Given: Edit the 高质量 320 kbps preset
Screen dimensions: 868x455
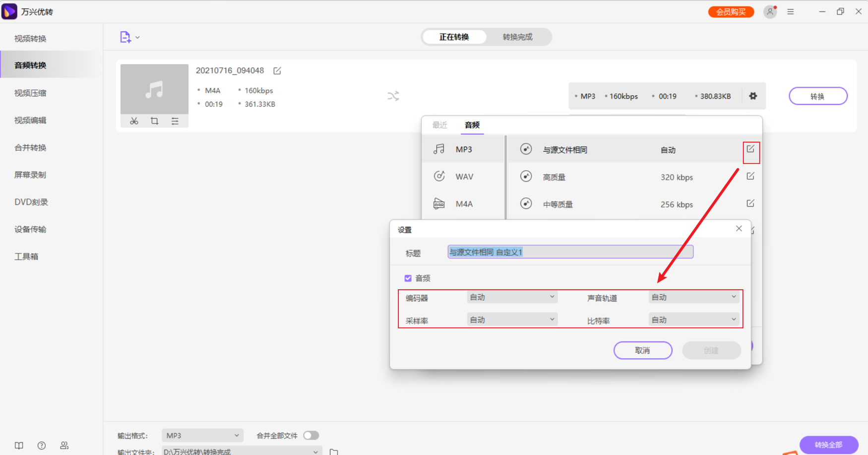Looking at the screenshot, I should pos(750,177).
